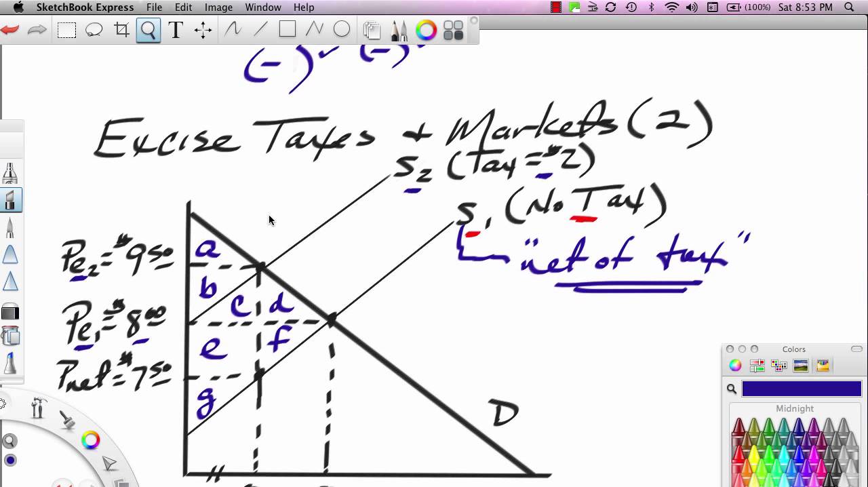Choose the rectangle shape tool
868x487 pixels.
click(x=288, y=29)
